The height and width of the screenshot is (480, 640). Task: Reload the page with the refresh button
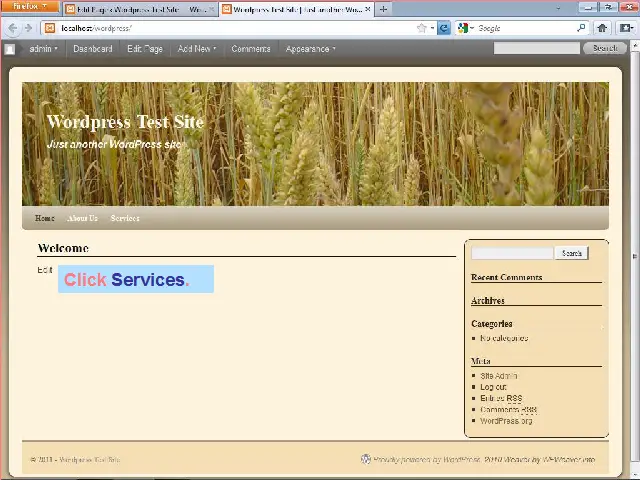[444, 28]
